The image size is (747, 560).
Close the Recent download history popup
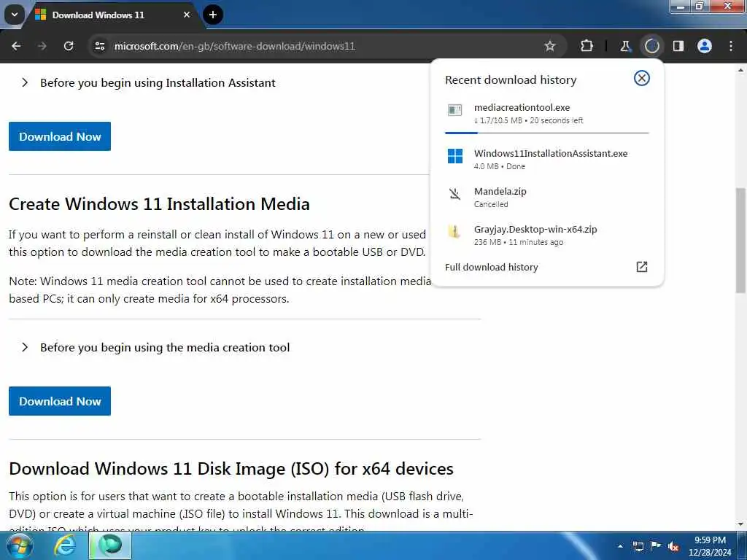[x=642, y=78]
